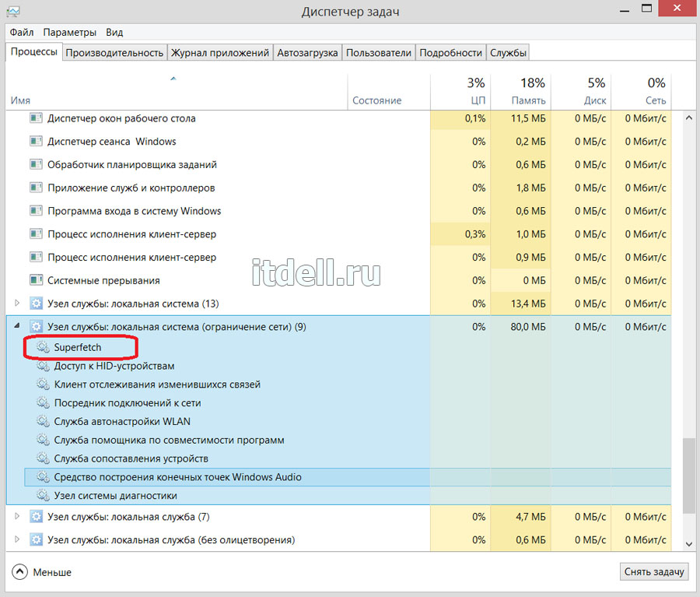Viewport: 700px width, 597px height.
Task: Click gear icon of Доступ к HID-устройствам
Action: [x=43, y=366]
